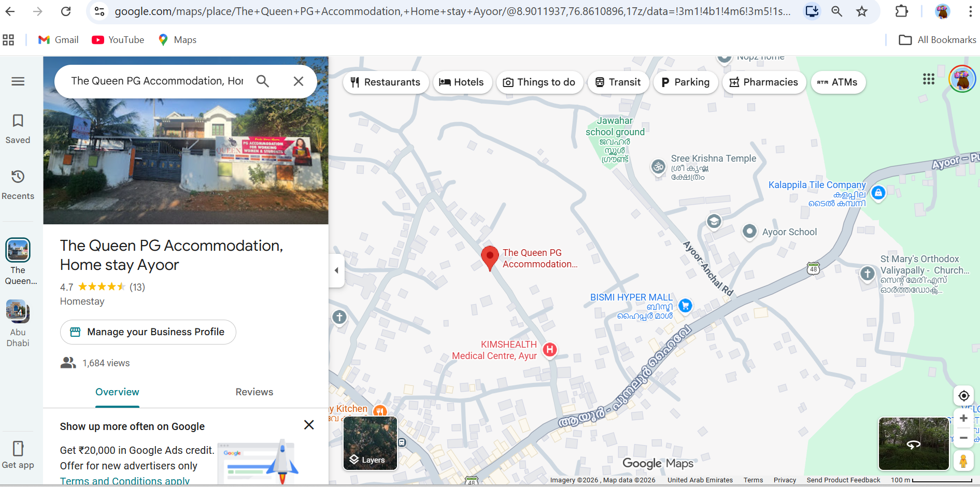Open the Saved places bookmark icon
This screenshot has height=487, width=980.
(x=18, y=121)
